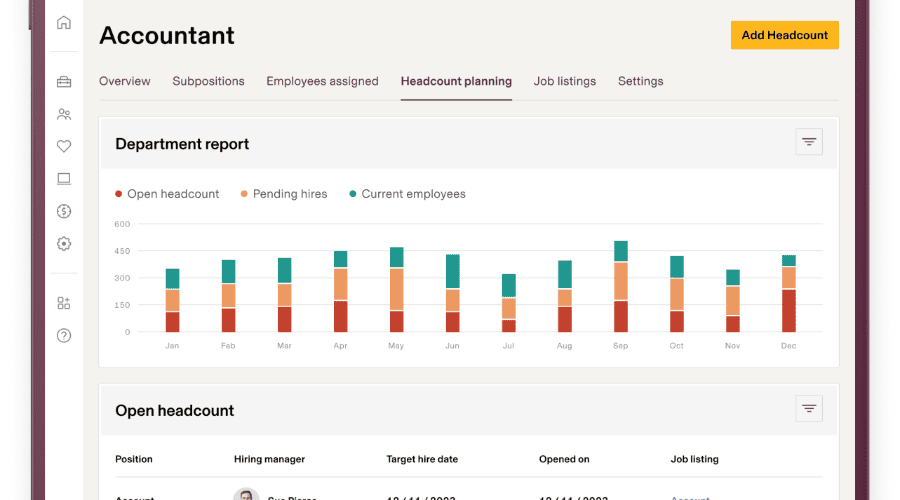Viewport: 900px width, 500px height.
Task: Open the Employees assigned tab
Action: click(x=322, y=81)
